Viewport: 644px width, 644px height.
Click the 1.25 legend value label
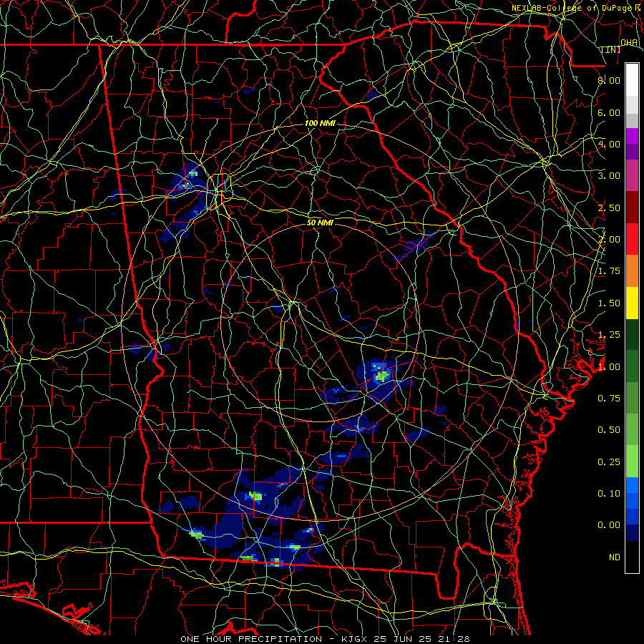(x=609, y=335)
